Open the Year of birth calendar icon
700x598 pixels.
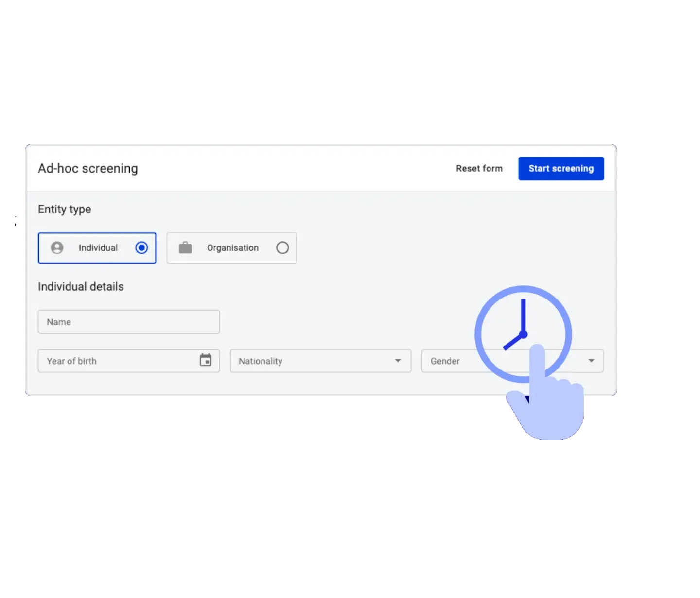206,360
